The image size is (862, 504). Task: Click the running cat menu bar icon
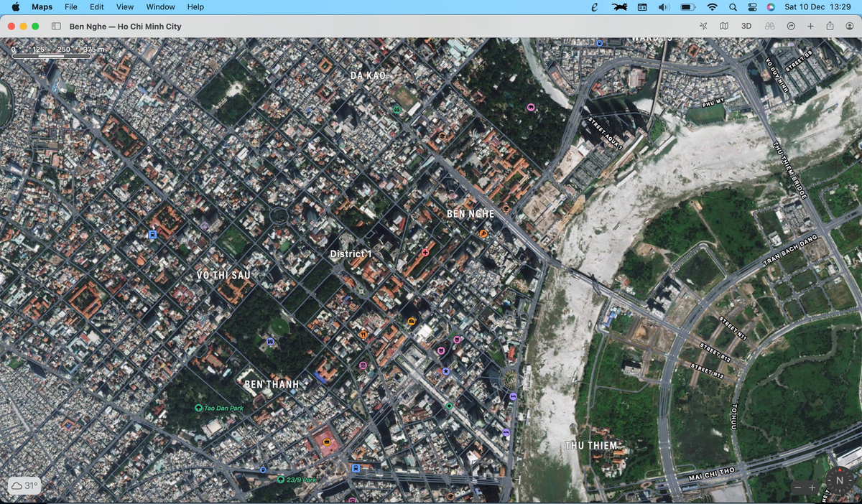[619, 6]
